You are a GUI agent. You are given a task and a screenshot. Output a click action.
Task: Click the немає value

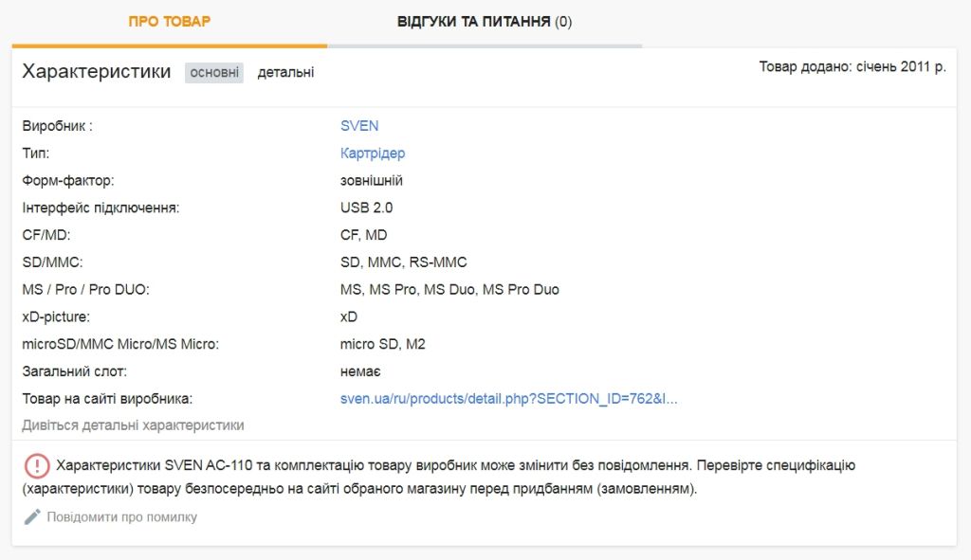click(x=360, y=371)
